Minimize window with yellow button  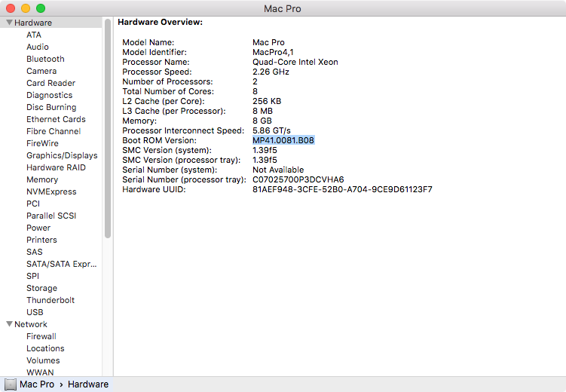(26, 8)
